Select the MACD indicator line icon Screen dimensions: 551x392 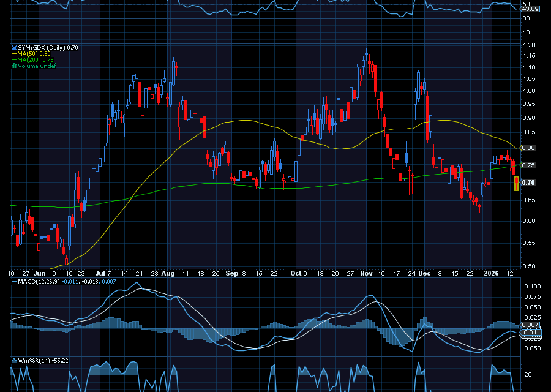pos(13,281)
